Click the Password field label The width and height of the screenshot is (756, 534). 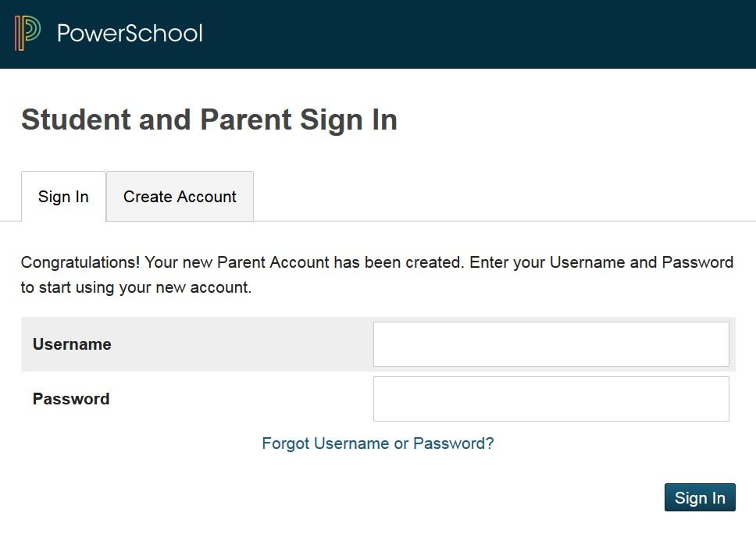(x=71, y=399)
